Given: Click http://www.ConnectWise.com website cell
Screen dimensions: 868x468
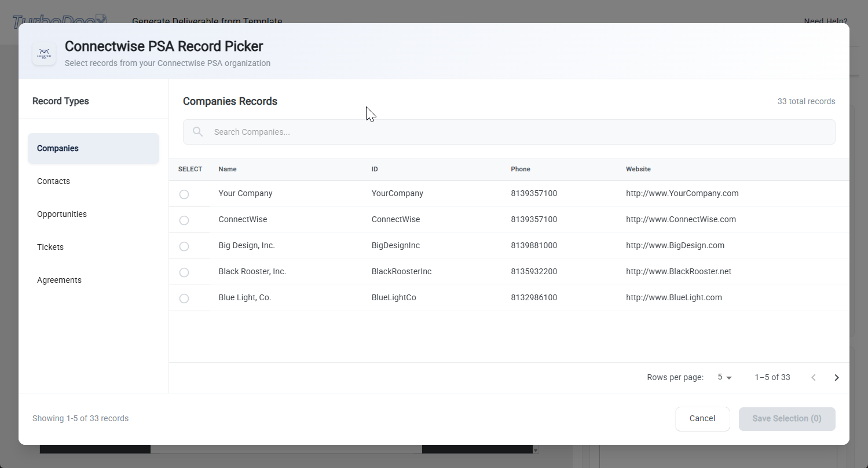Looking at the screenshot, I should point(681,219).
